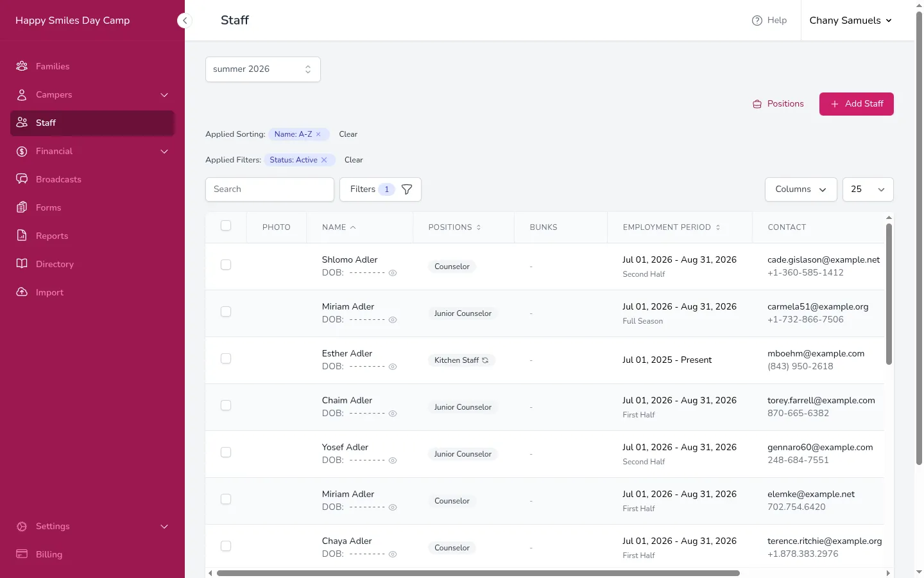
Task: Check Shlomo Adler's row checkbox
Action: 226,265
